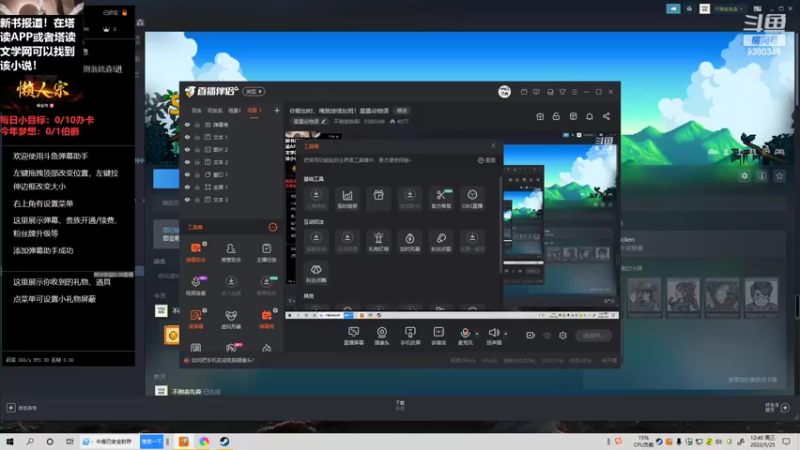Expand the speaker device arrow
The image size is (800, 450).
tap(506, 334)
